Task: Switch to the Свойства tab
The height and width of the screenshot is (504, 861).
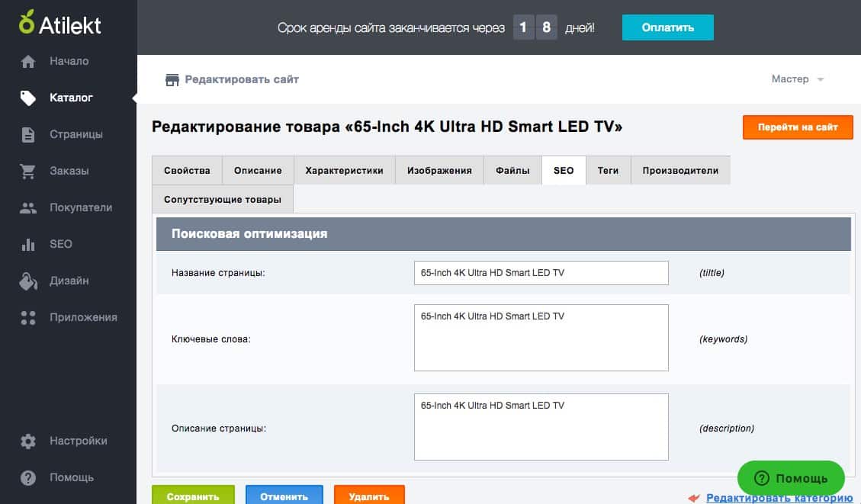Action: (x=188, y=170)
